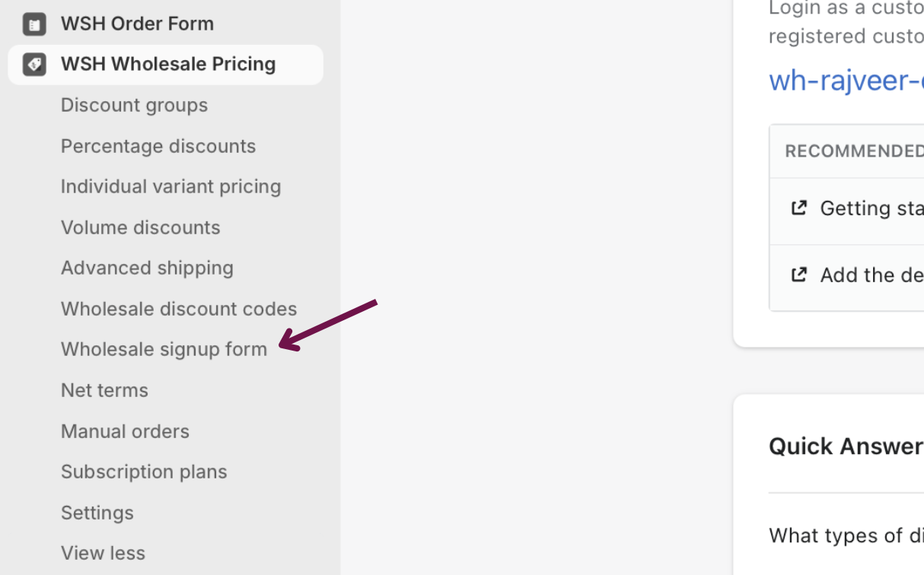Open Wholesale signup form
Viewport: 924px width, 575px height.
(164, 349)
